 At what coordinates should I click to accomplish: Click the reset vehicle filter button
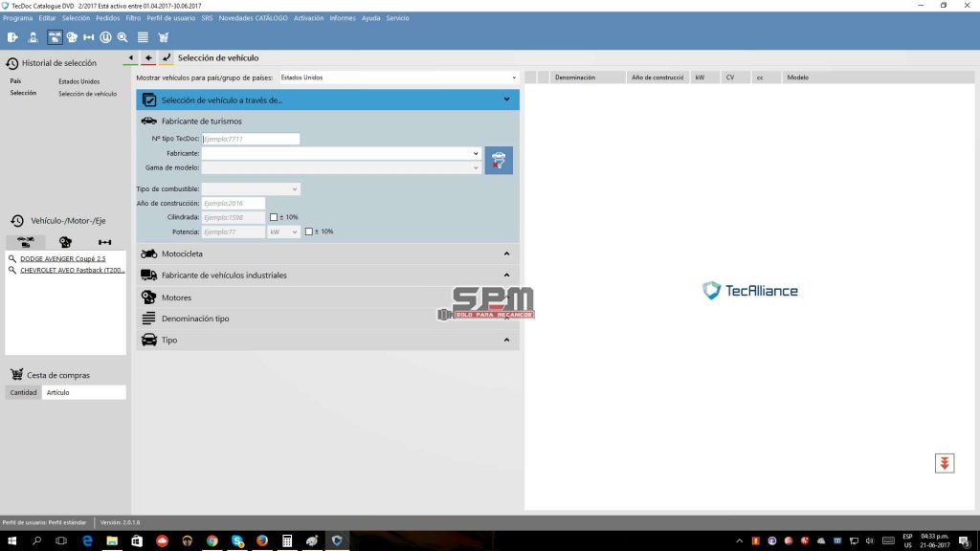click(x=499, y=161)
